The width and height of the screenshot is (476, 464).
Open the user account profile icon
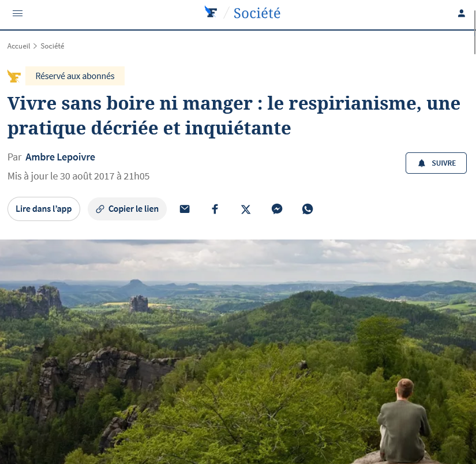[462, 13]
